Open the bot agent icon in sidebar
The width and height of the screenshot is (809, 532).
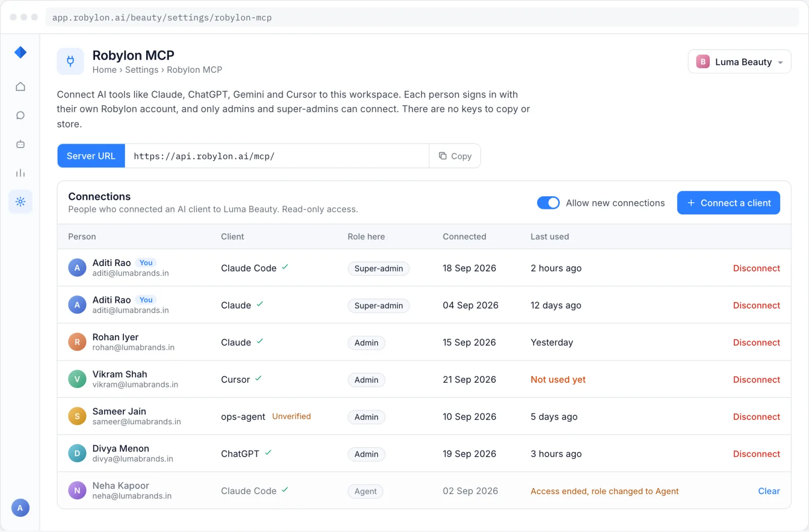(x=20, y=144)
